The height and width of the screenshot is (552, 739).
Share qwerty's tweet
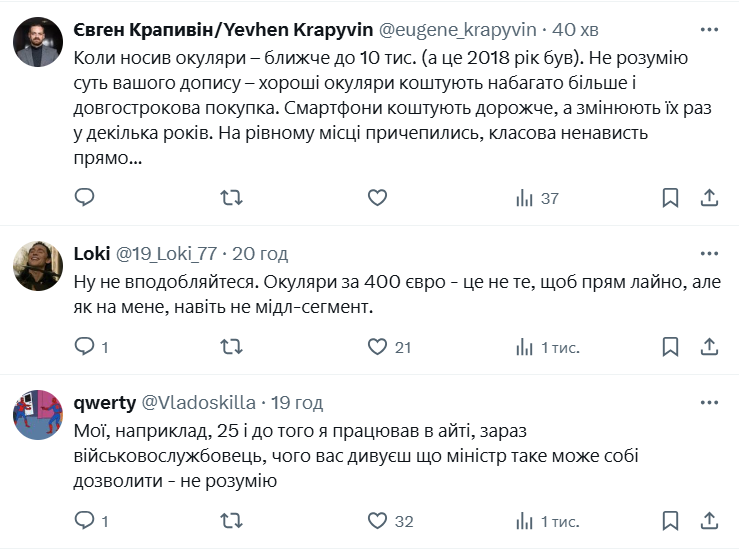pyautogui.click(x=709, y=520)
